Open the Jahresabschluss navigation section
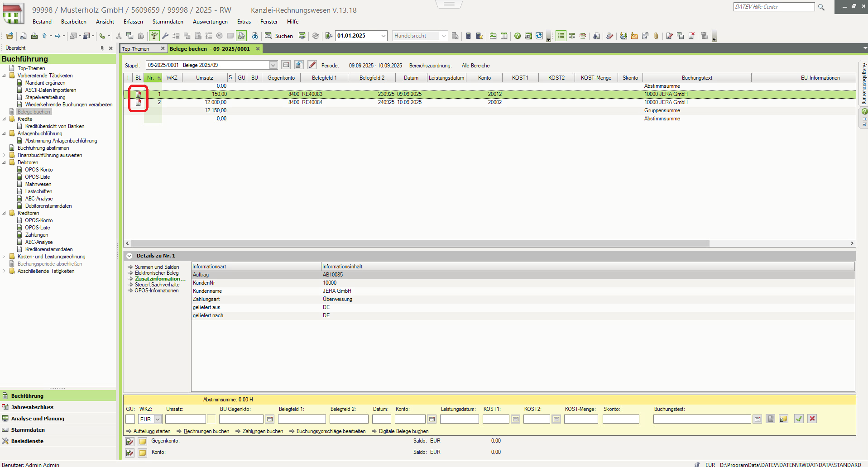 [x=32, y=407]
